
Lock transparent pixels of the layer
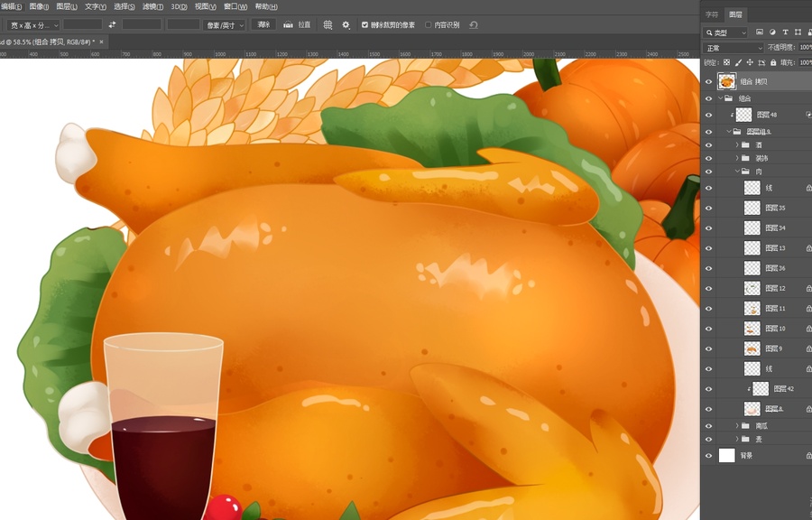pyautogui.click(x=726, y=62)
